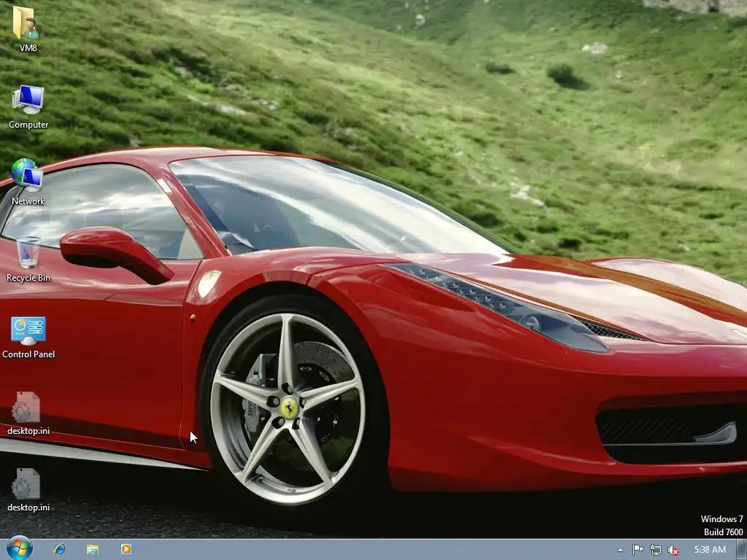Select the VM8 user folder icon
The height and width of the screenshot is (560, 747).
(x=26, y=23)
